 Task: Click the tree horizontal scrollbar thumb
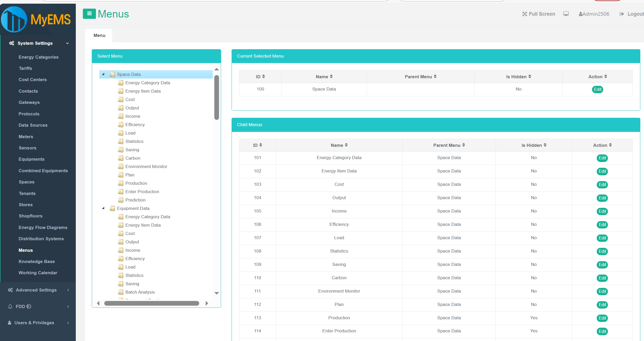(x=152, y=303)
